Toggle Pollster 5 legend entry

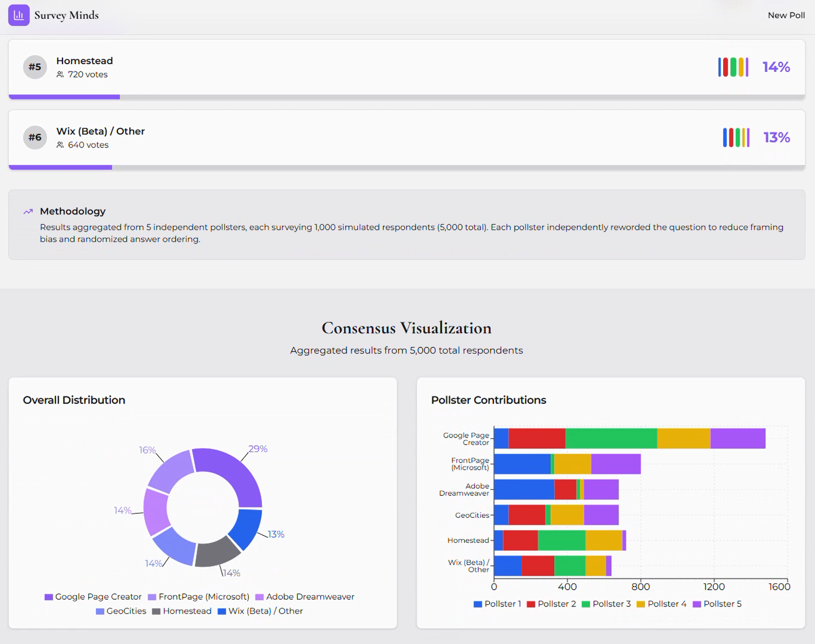point(717,604)
